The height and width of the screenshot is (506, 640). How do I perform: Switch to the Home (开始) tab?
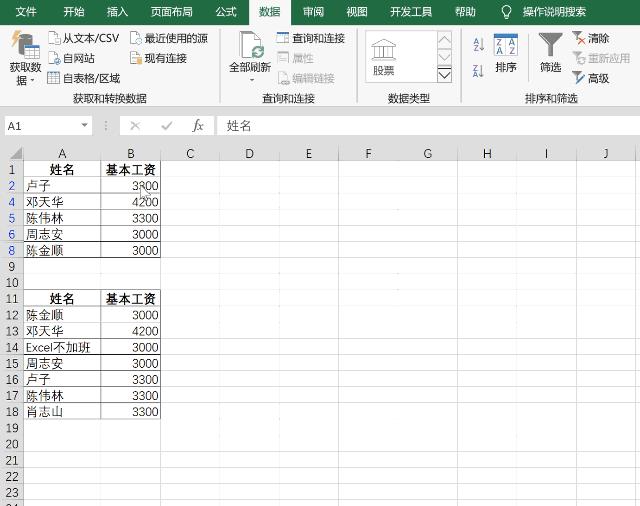(73, 12)
